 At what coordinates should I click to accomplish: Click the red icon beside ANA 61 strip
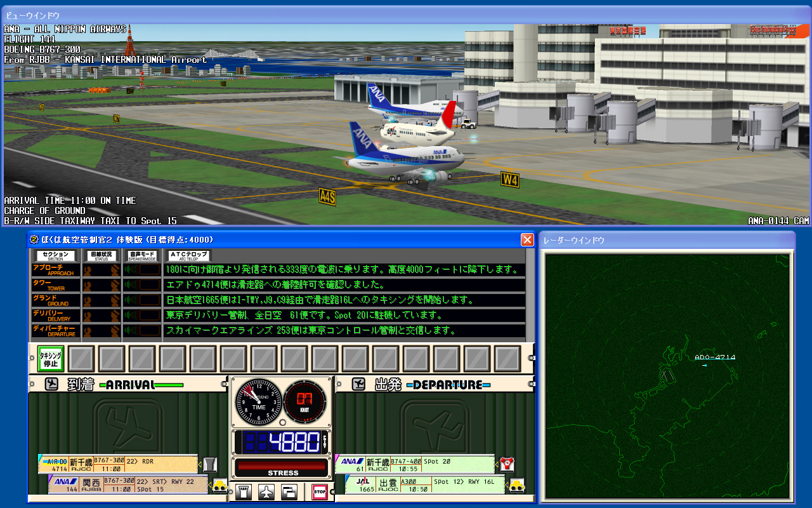coord(507,464)
